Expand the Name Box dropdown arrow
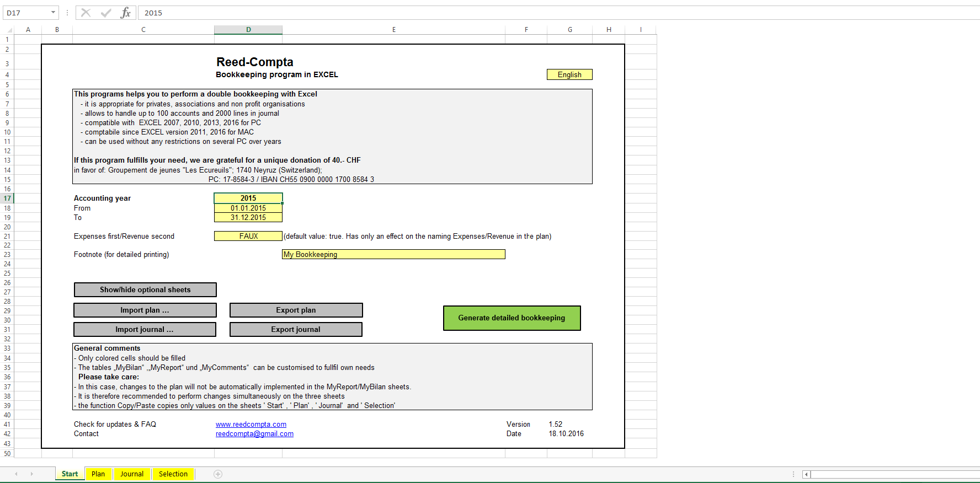Image resolution: width=980 pixels, height=483 pixels. tap(53, 13)
